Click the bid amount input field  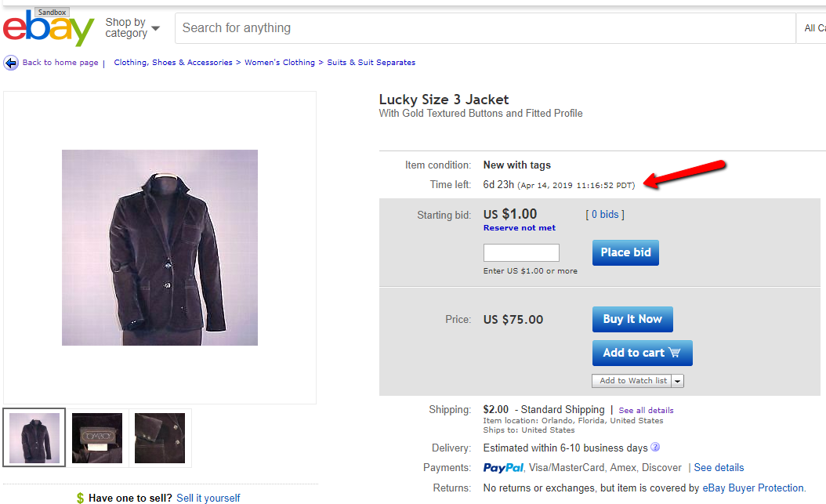tap(521, 253)
